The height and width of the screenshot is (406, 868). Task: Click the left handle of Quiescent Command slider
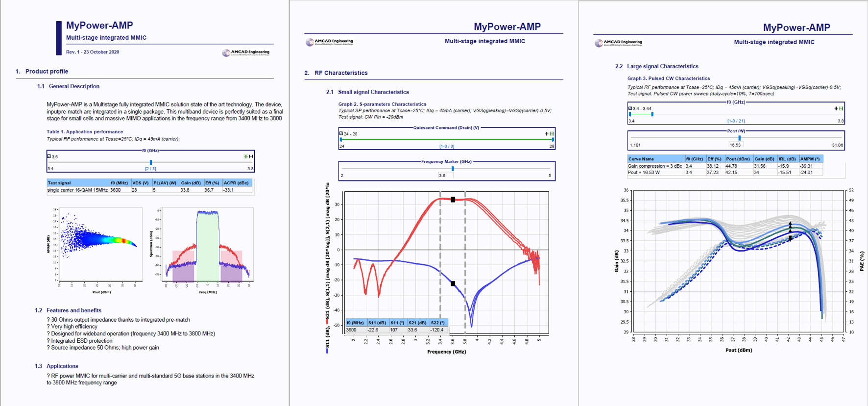point(341,139)
